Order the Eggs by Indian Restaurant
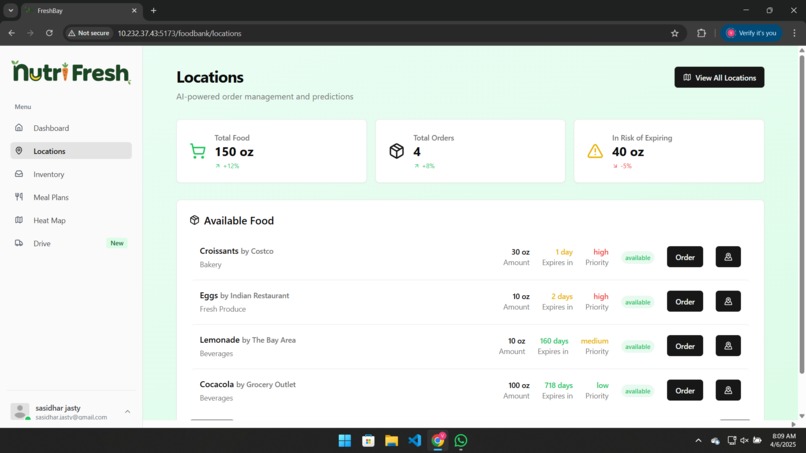Viewport: 806px width, 453px height. point(685,301)
